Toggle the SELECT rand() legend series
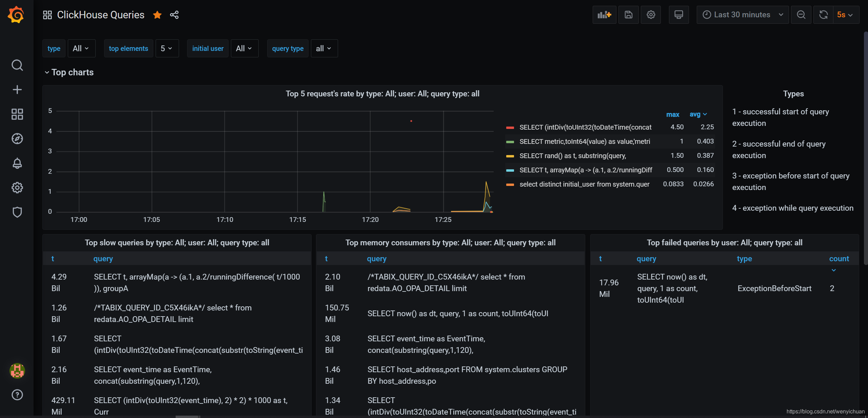Image resolution: width=868 pixels, height=418 pixels. coord(573,156)
